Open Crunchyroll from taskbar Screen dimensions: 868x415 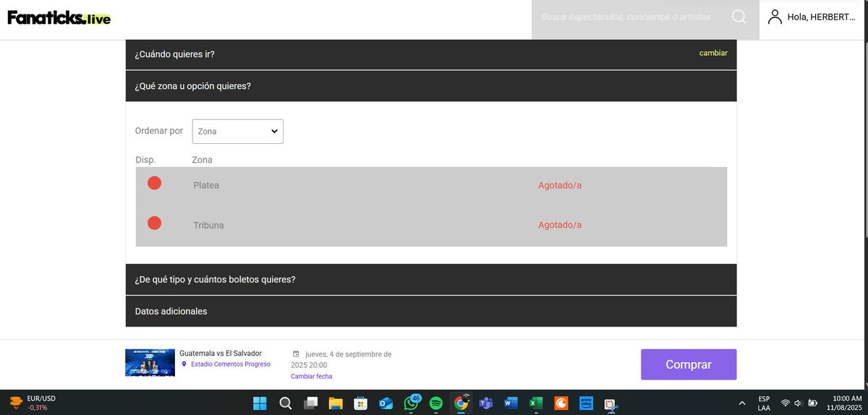[561, 403]
